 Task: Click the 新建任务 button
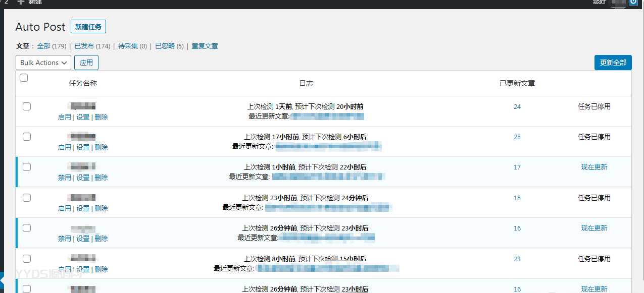[x=88, y=27]
